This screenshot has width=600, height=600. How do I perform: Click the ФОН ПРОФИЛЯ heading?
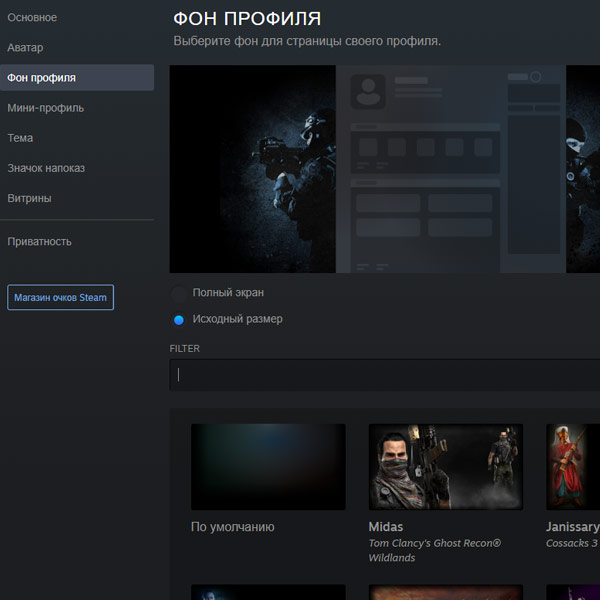[x=247, y=18]
